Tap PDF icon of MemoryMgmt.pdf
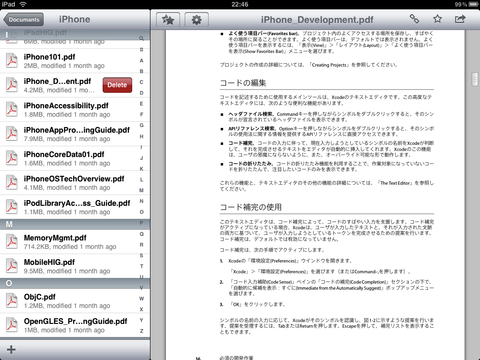The height and width of the screenshot is (360, 480). [12, 242]
